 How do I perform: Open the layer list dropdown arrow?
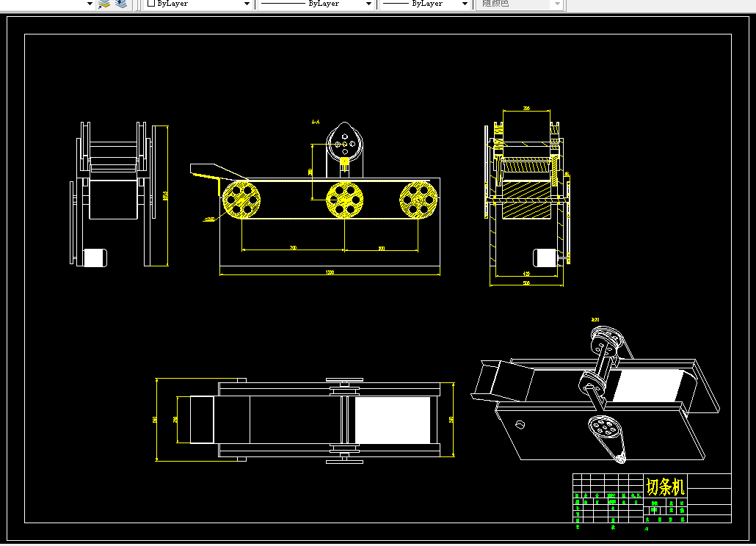tap(90, 4)
